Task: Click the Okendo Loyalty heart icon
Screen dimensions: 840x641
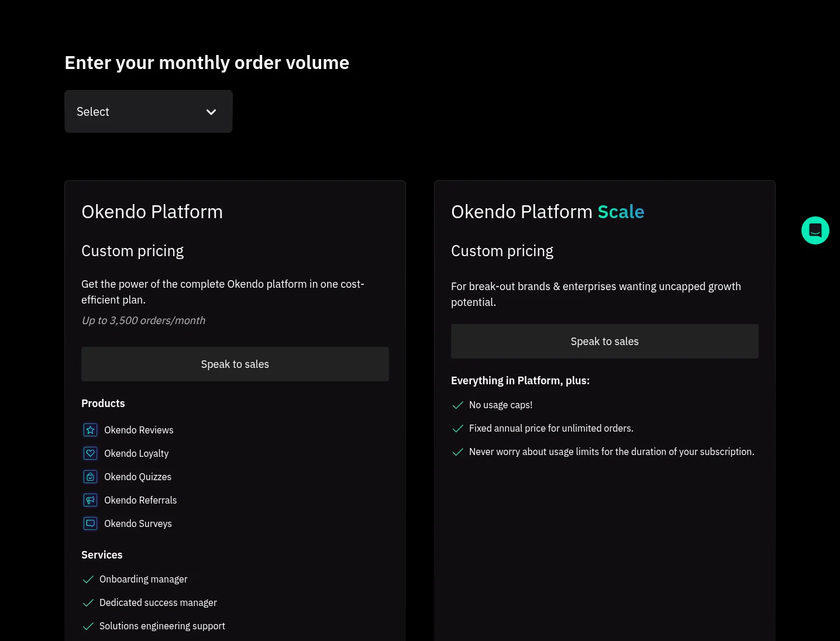Action: coord(90,453)
